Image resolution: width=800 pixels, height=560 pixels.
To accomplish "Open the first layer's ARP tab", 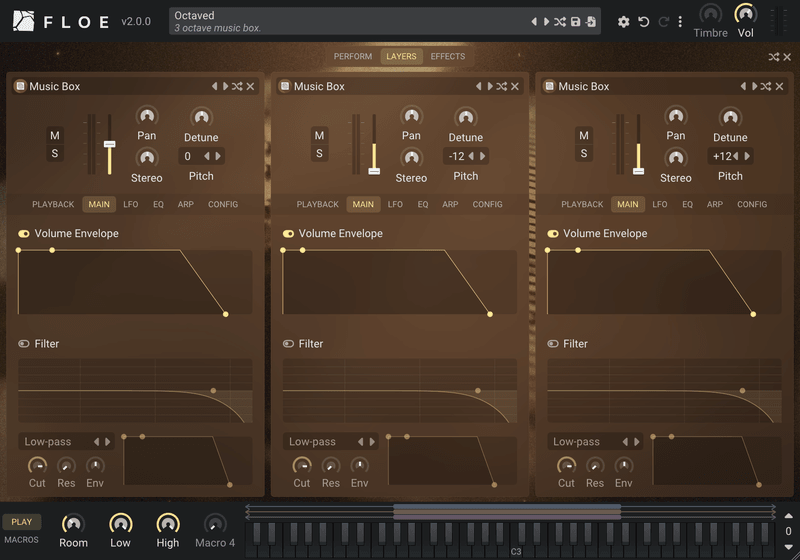I will point(186,204).
